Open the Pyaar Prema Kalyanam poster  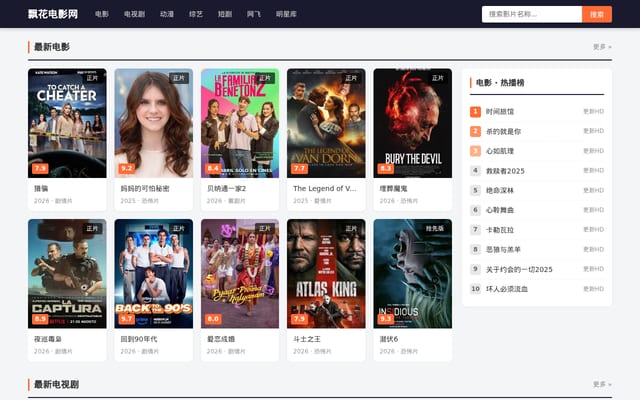coord(240,273)
